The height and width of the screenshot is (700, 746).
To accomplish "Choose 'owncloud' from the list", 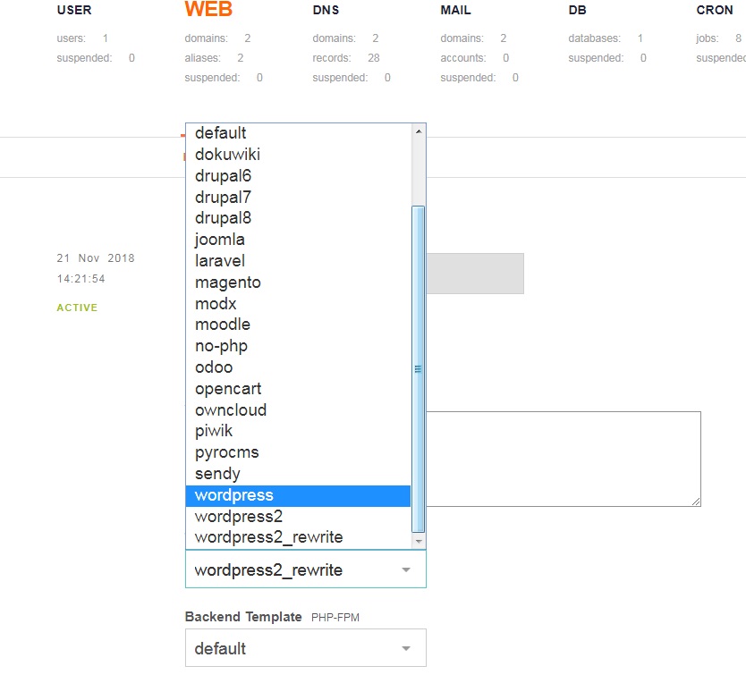I will coord(298,410).
